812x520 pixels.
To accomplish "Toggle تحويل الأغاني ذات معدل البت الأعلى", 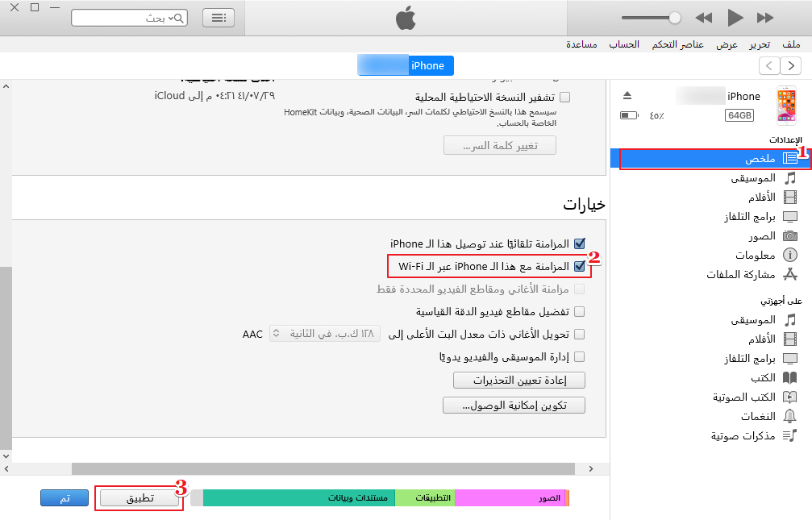I will [580, 334].
